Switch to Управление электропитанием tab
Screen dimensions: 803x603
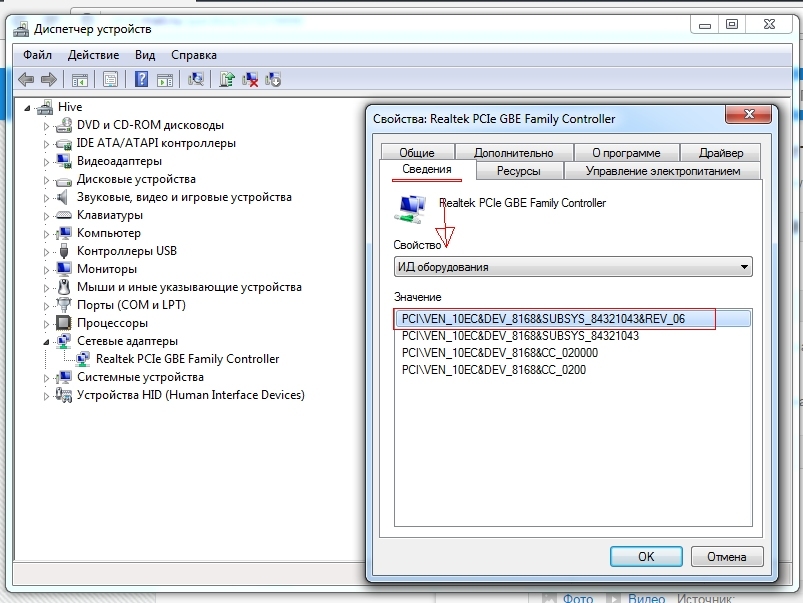(663, 171)
